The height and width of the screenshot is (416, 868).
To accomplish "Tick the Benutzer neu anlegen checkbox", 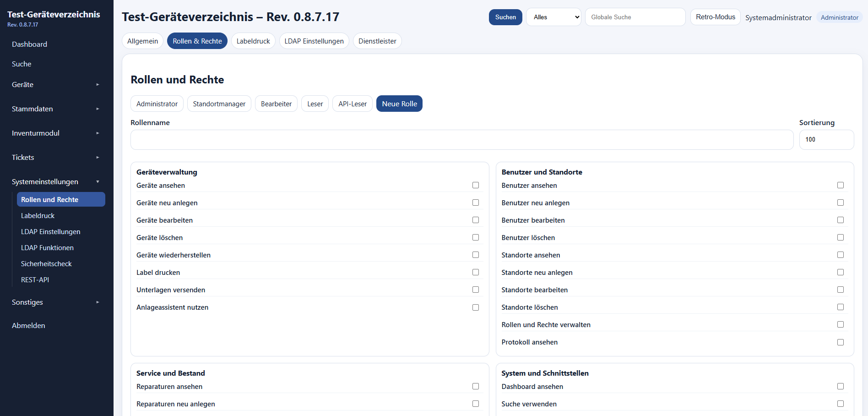I will [841, 203].
